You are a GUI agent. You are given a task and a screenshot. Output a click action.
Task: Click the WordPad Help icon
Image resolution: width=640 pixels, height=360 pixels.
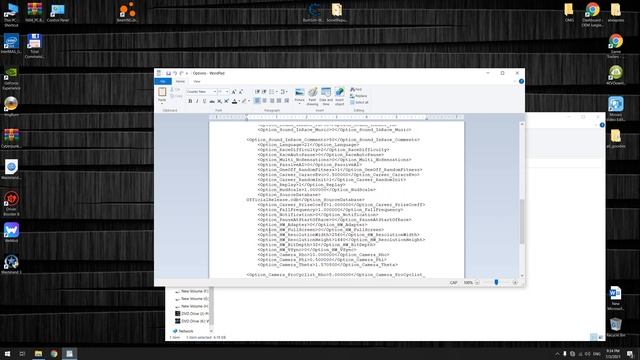521,81
